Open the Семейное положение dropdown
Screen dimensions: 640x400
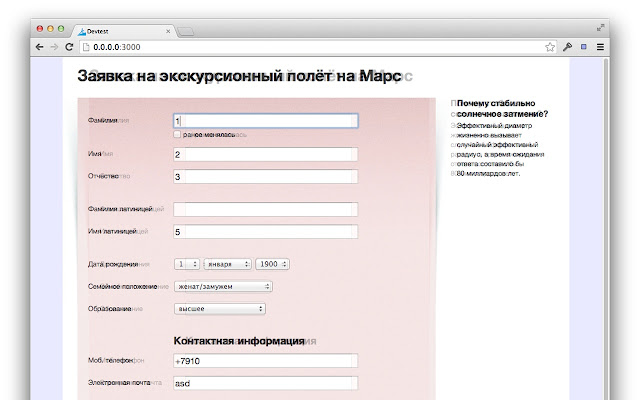223,287
